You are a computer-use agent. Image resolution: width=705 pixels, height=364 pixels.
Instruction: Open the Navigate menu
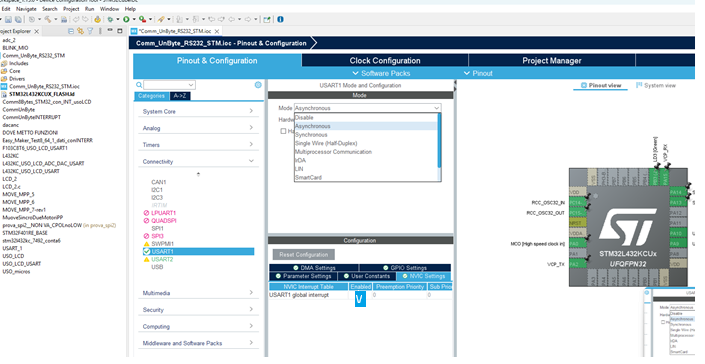point(26,9)
